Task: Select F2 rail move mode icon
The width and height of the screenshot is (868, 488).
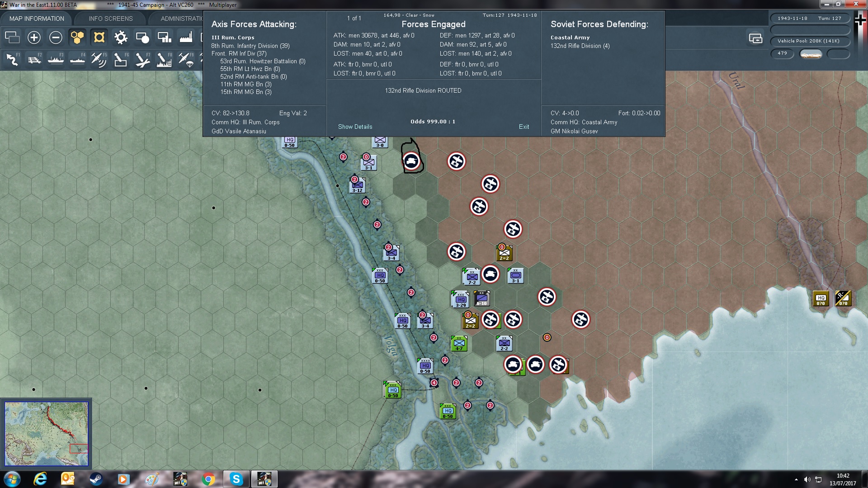Action: [34, 60]
